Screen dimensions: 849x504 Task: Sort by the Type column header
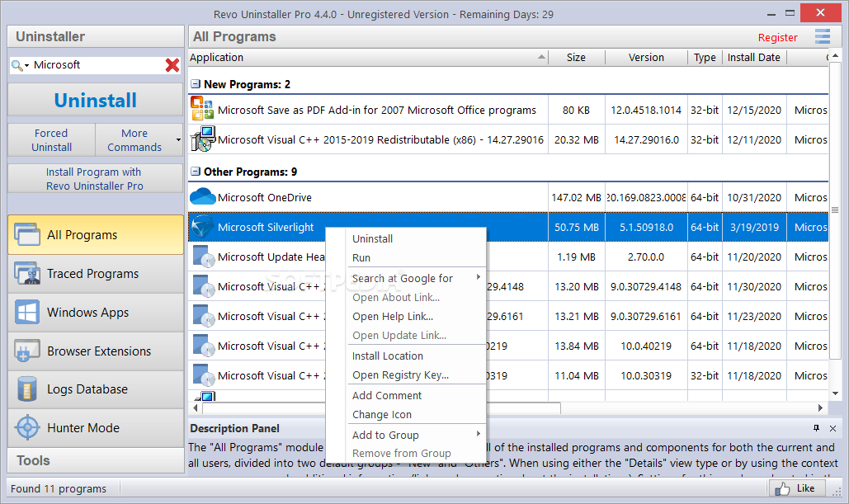705,58
